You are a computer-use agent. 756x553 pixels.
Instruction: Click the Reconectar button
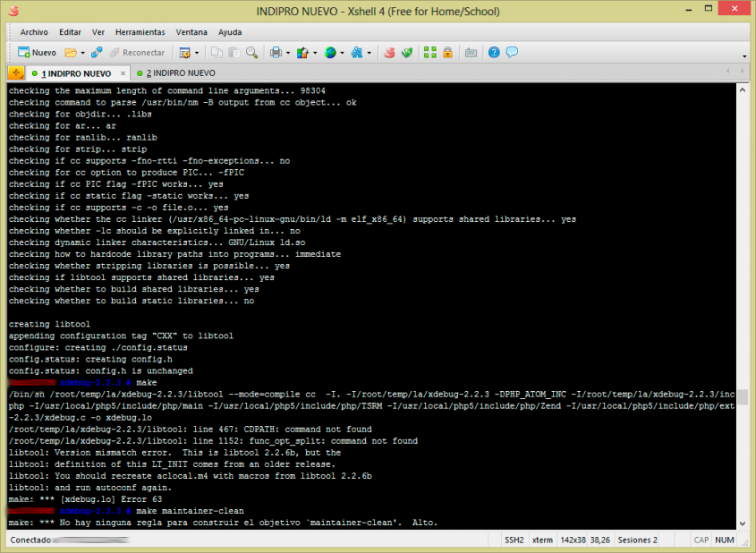136,53
